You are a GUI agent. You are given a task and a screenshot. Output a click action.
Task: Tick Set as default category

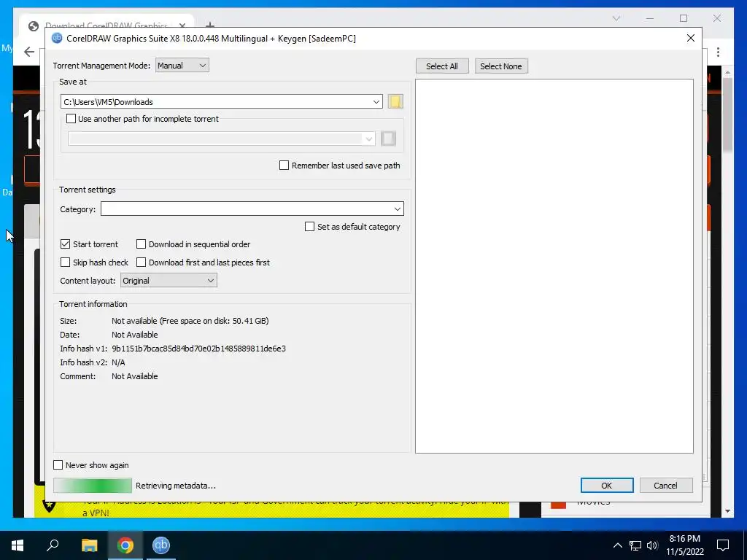(309, 227)
